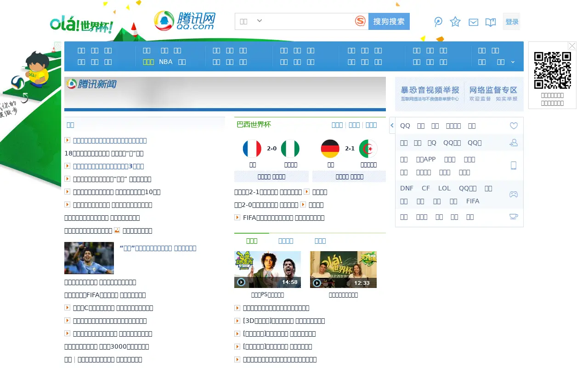
Task: Click the 腾讯新闻 logo
Action: [92, 84]
